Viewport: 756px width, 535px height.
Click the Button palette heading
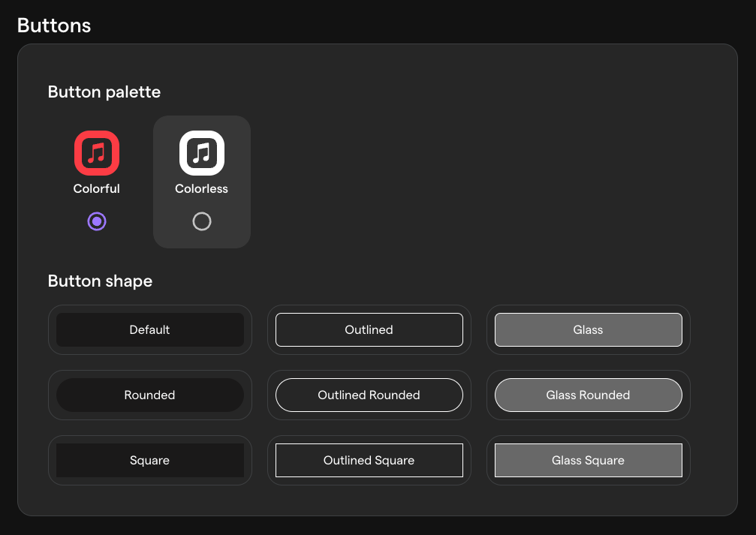104,92
